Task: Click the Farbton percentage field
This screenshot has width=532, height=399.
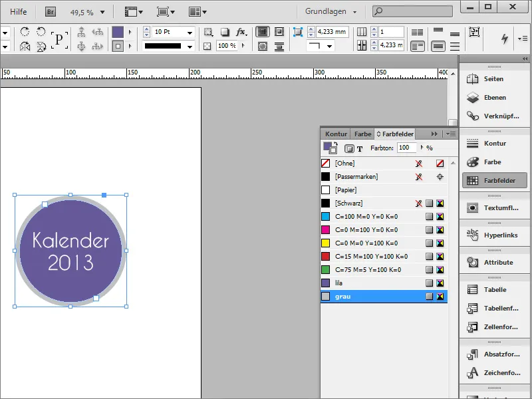Action: [x=407, y=148]
